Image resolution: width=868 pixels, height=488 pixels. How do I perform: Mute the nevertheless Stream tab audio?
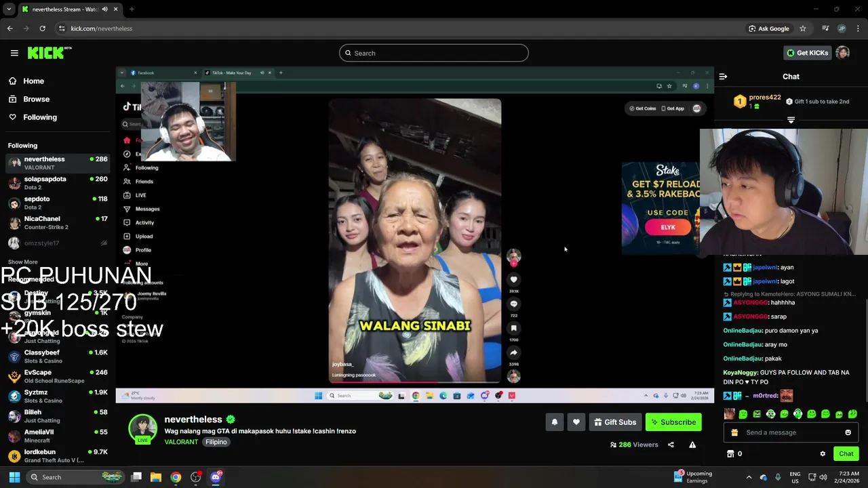coord(104,9)
